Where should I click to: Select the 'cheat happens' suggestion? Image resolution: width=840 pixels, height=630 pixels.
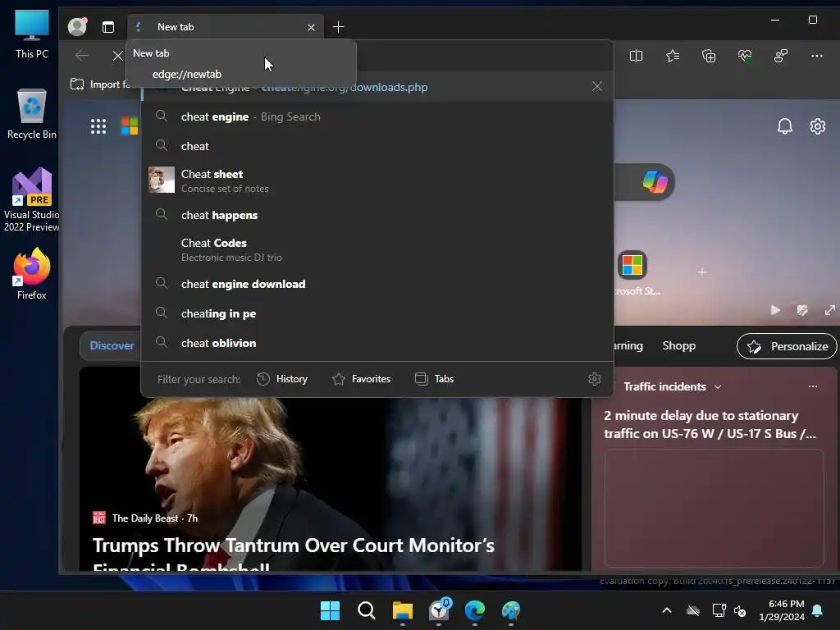(377, 215)
